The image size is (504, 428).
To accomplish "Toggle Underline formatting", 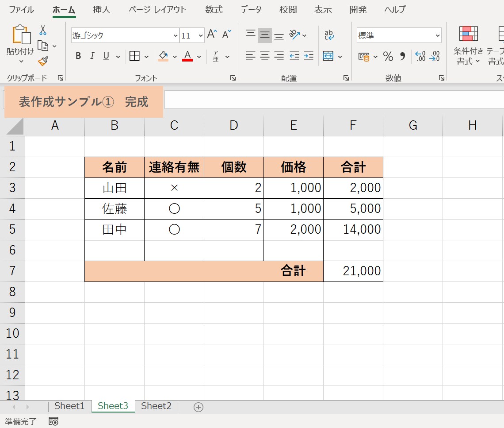I will click(x=106, y=56).
